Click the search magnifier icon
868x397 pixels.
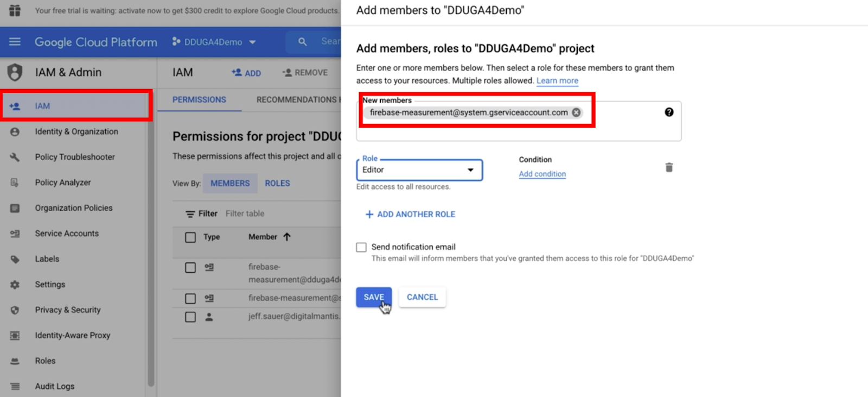point(302,42)
